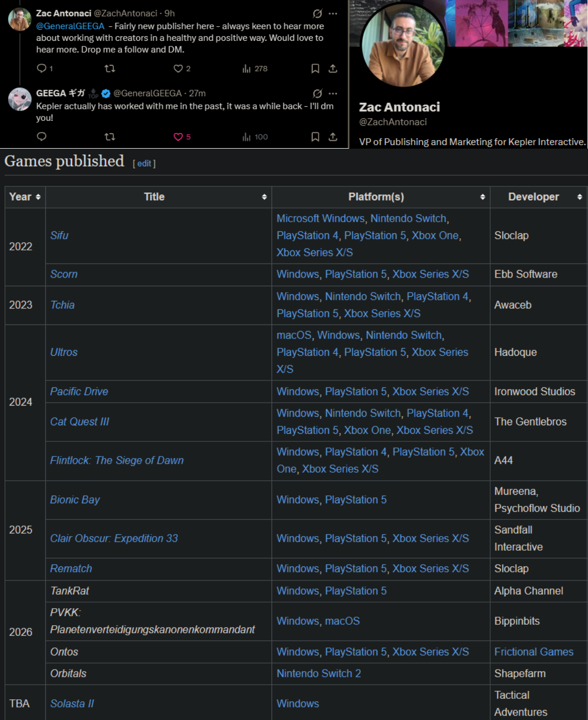Select the Ebb Software developer cell

click(x=539, y=274)
